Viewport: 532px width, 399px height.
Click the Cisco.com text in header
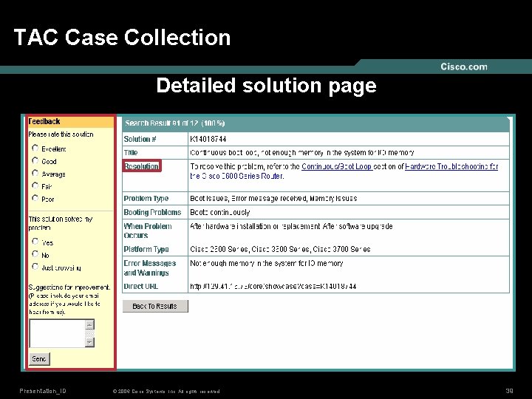coord(464,66)
